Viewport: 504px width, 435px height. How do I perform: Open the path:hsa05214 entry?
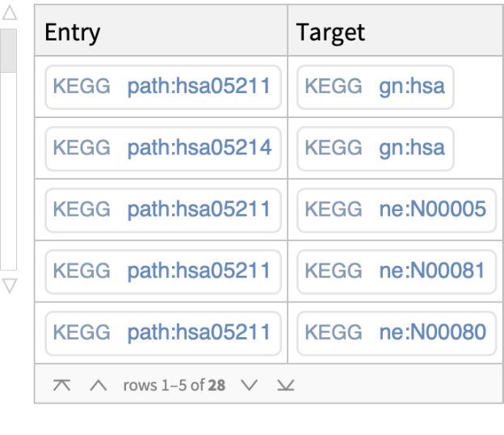[163, 148]
